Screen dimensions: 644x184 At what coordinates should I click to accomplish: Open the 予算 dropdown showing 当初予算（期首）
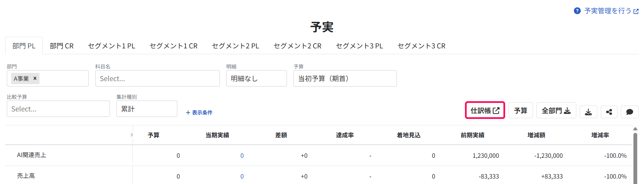click(x=345, y=78)
